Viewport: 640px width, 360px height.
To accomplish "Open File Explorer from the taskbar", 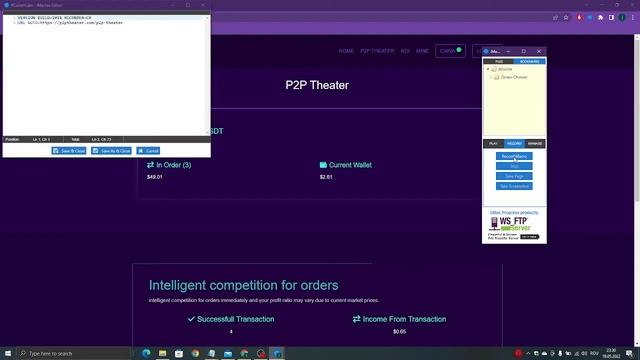I will 162,353.
